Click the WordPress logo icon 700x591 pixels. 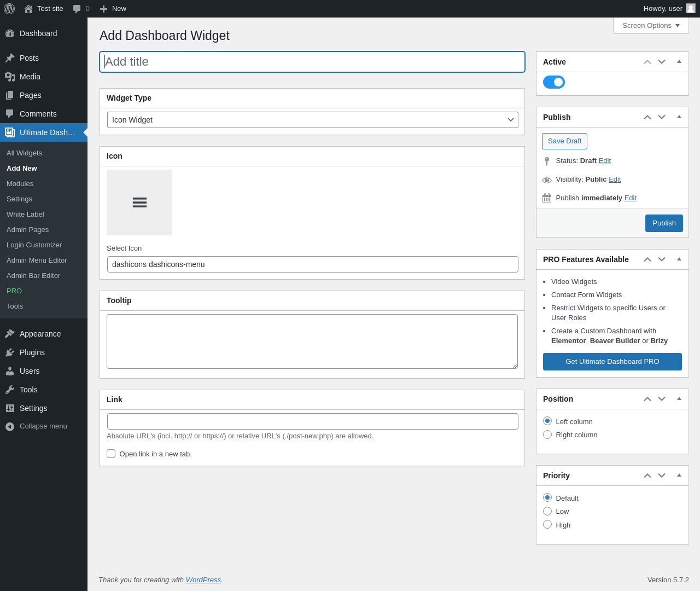9,9
